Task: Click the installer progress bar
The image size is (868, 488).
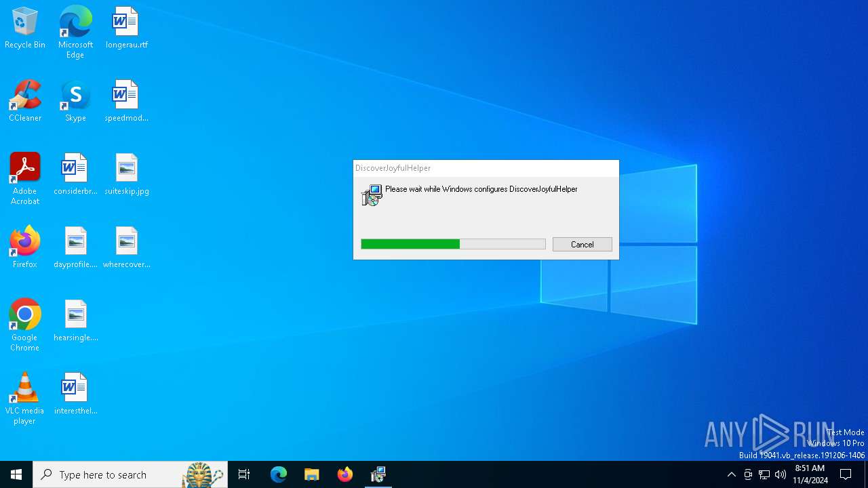Action: (x=453, y=244)
